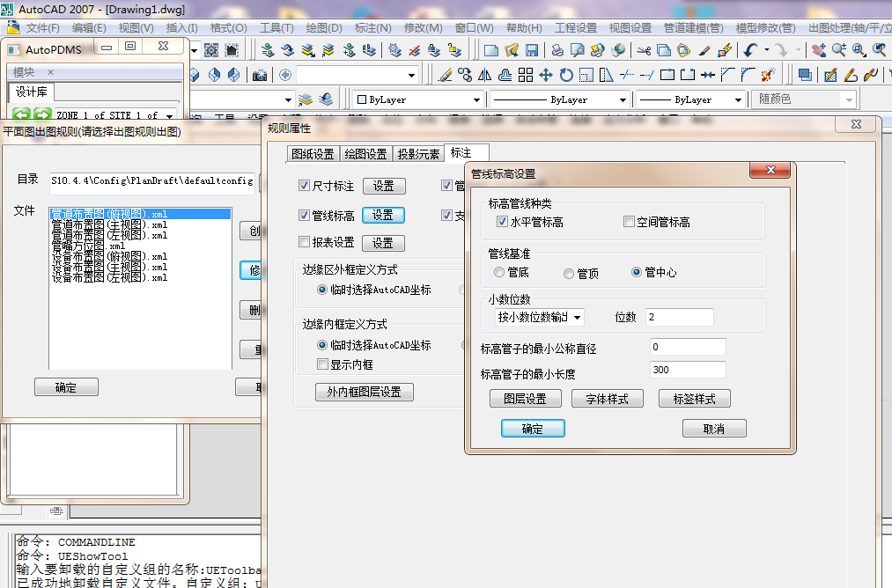The width and height of the screenshot is (892, 588).
Task: Expand the ByLayer color dropdown
Action: click(x=476, y=100)
